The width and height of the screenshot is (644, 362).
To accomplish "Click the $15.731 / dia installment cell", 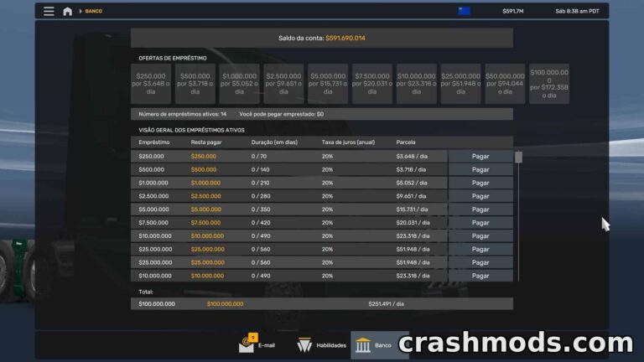I will click(412, 209).
